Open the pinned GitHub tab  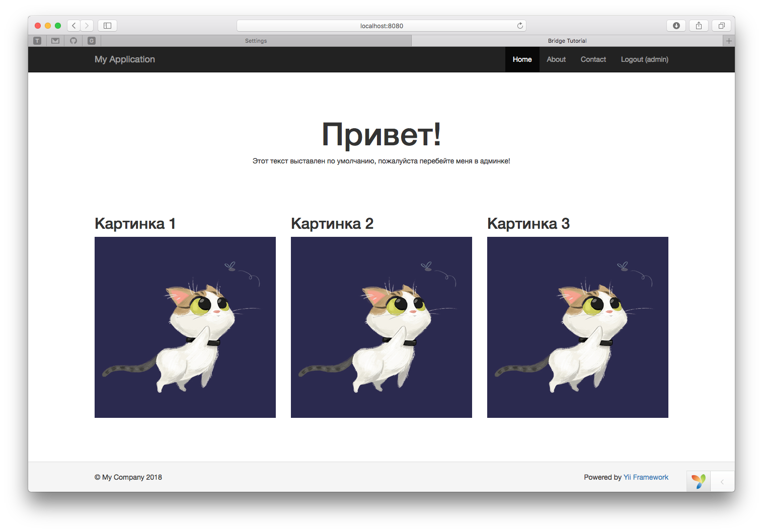tap(73, 41)
